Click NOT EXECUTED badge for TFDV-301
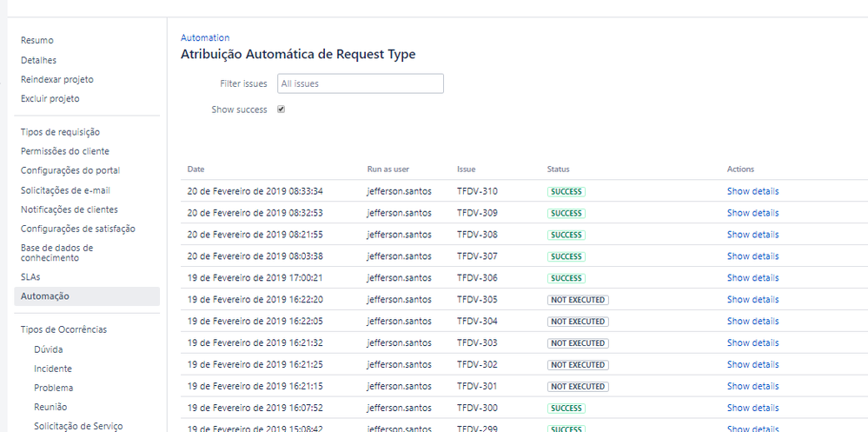Viewport: 868px width, 432px height. [x=578, y=387]
